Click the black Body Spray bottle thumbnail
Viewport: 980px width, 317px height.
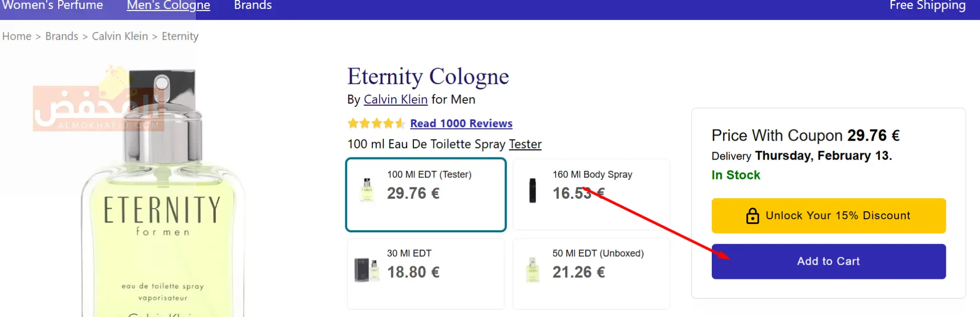[x=533, y=190]
